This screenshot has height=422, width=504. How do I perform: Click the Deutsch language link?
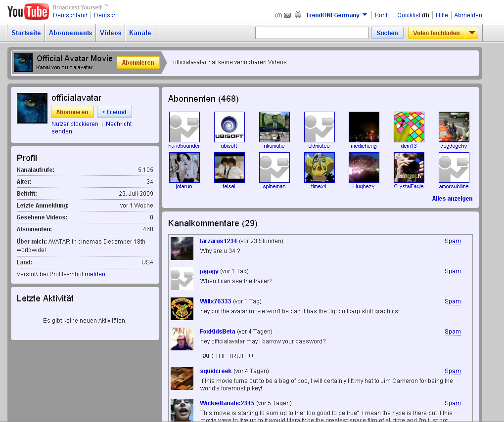pyautogui.click(x=105, y=15)
